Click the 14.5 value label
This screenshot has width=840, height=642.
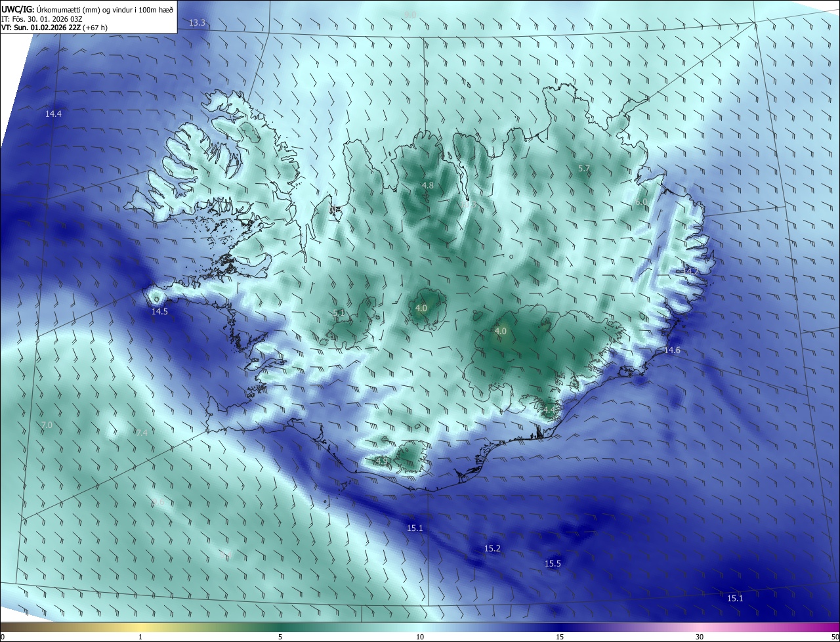[x=159, y=312]
